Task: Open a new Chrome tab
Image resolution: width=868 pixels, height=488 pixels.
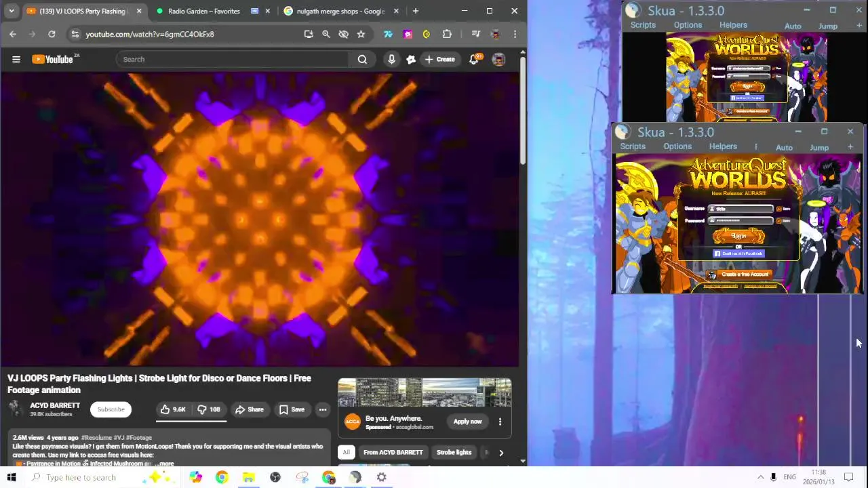Action: coord(415,11)
